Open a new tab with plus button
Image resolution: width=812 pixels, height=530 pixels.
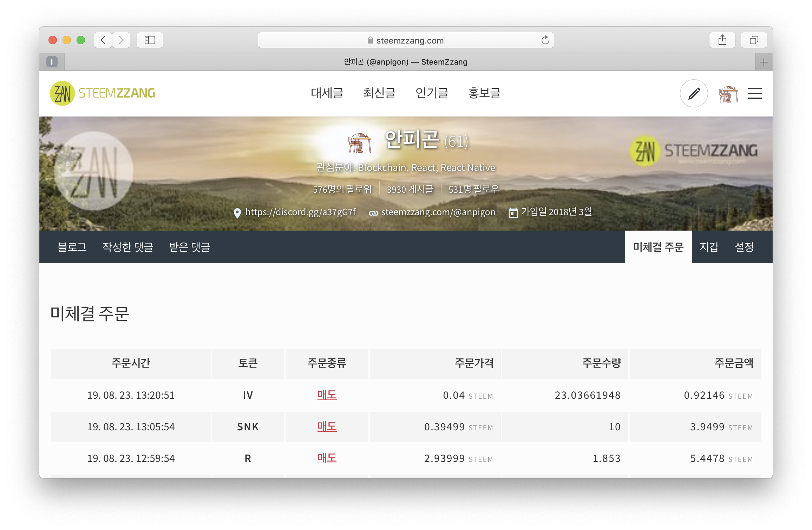(764, 62)
